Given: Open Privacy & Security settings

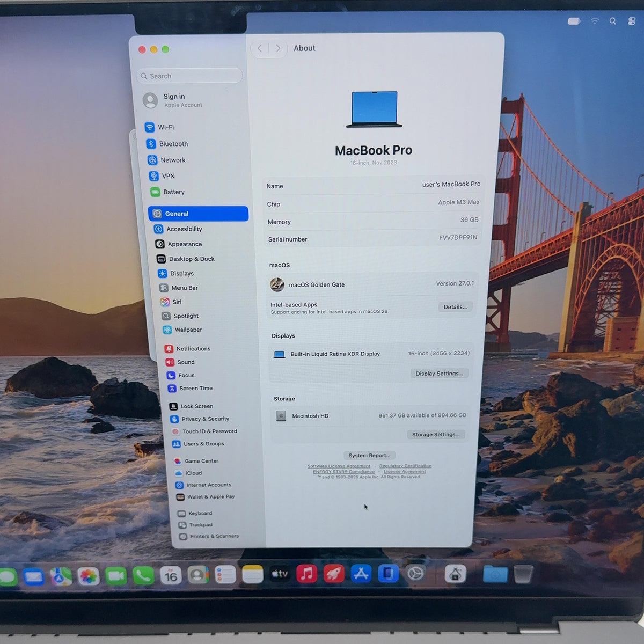Looking at the screenshot, I should pyautogui.click(x=199, y=419).
